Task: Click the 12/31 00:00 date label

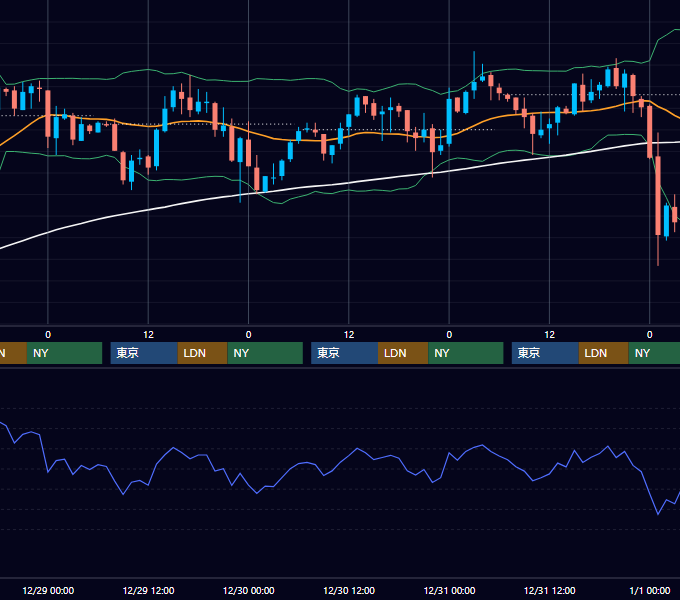Action: 449,590
